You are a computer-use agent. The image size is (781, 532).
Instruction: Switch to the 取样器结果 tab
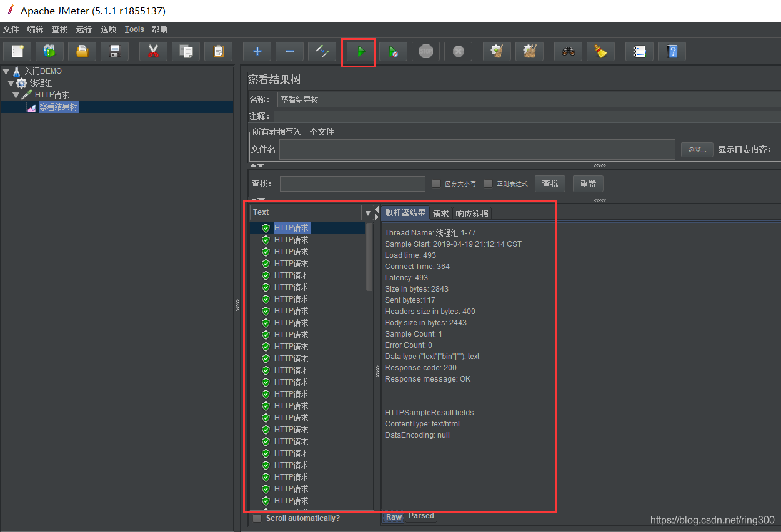pyautogui.click(x=405, y=213)
